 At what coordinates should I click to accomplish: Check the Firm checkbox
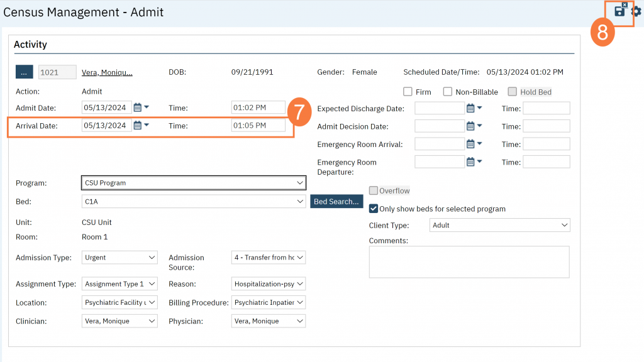pos(408,91)
